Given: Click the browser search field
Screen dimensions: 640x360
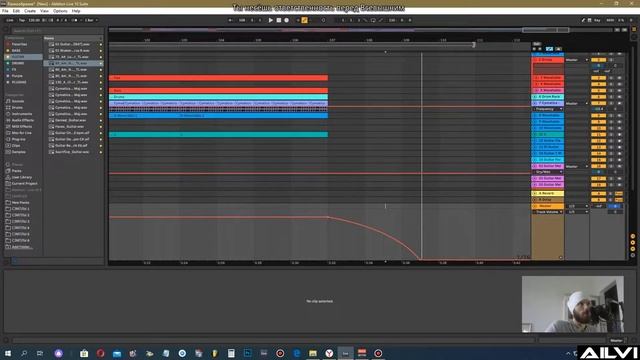Looking at the screenshot, I should click(57, 31).
